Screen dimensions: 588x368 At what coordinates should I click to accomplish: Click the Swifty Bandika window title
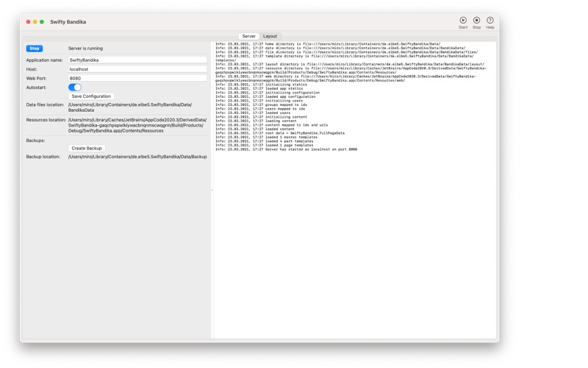pyautogui.click(x=68, y=22)
